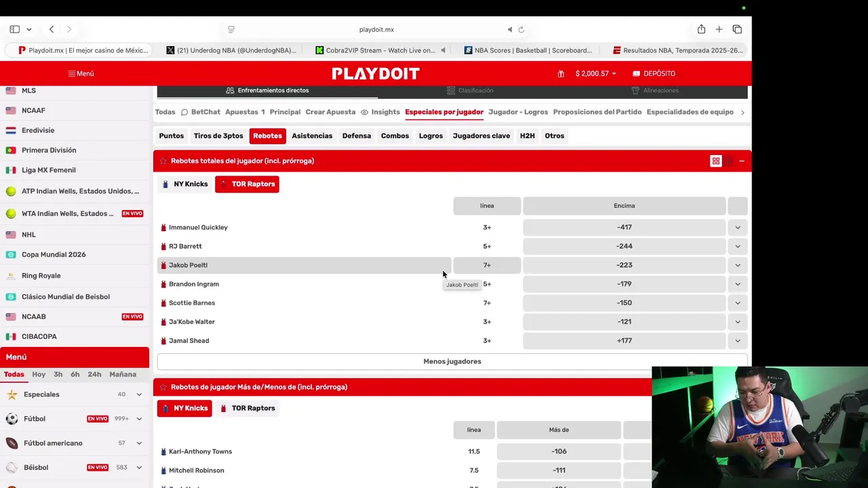Go back with the browser back arrow
868x488 pixels.
(x=52, y=29)
